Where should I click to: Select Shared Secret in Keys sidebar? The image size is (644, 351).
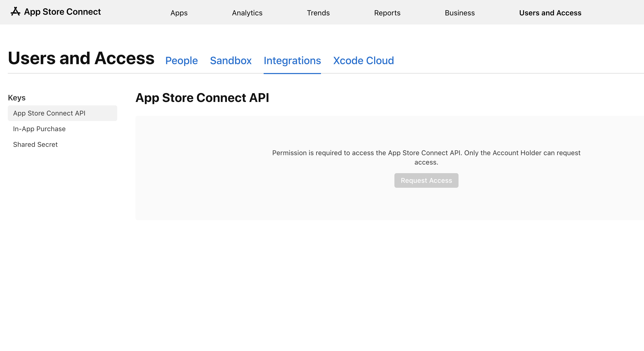[x=63, y=144]
